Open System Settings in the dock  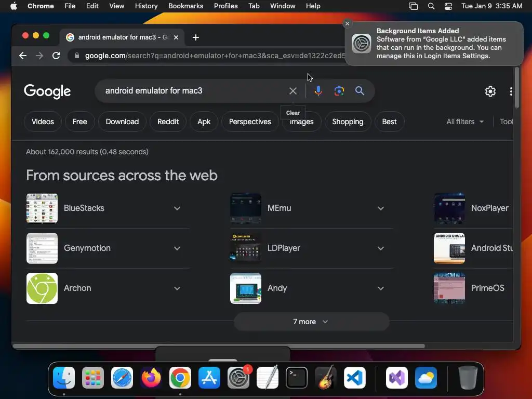pos(238,378)
